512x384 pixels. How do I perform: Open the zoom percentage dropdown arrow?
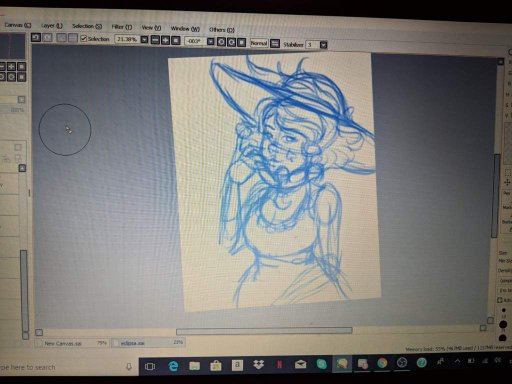point(144,40)
